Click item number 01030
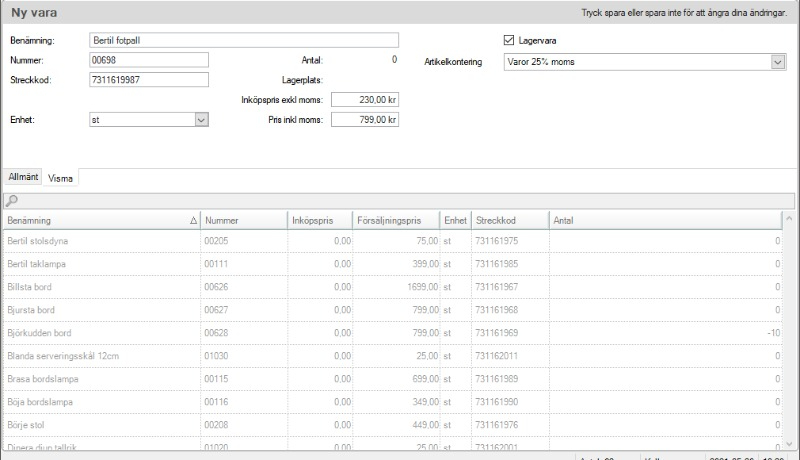This screenshot has width=800, height=460. pyautogui.click(x=216, y=355)
